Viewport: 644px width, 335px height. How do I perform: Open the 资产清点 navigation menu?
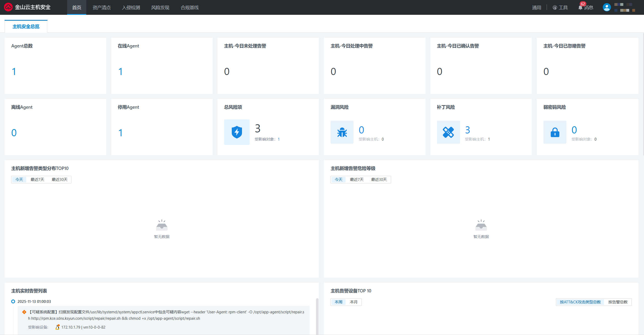click(x=101, y=7)
